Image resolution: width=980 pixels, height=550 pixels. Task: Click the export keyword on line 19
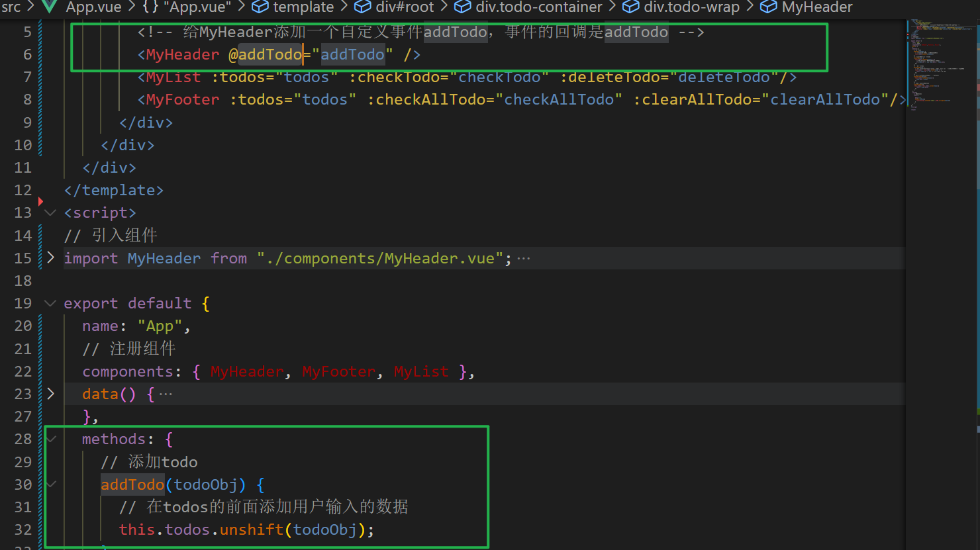click(91, 303)
